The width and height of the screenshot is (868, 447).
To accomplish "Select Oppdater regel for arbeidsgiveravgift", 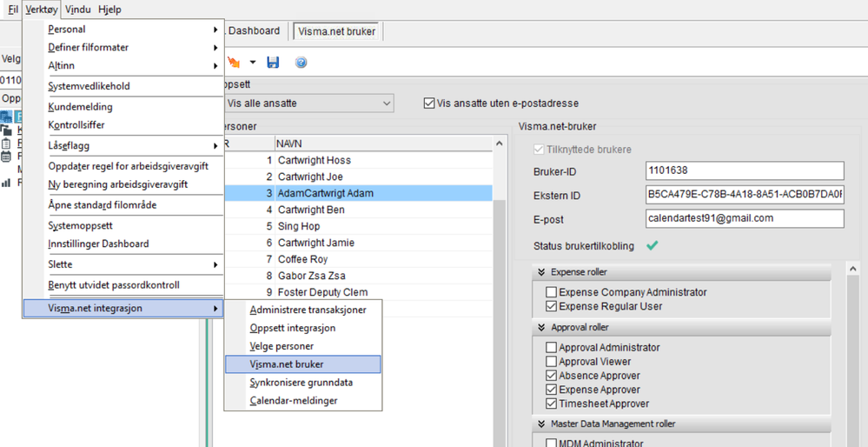I will pos(123,166).
